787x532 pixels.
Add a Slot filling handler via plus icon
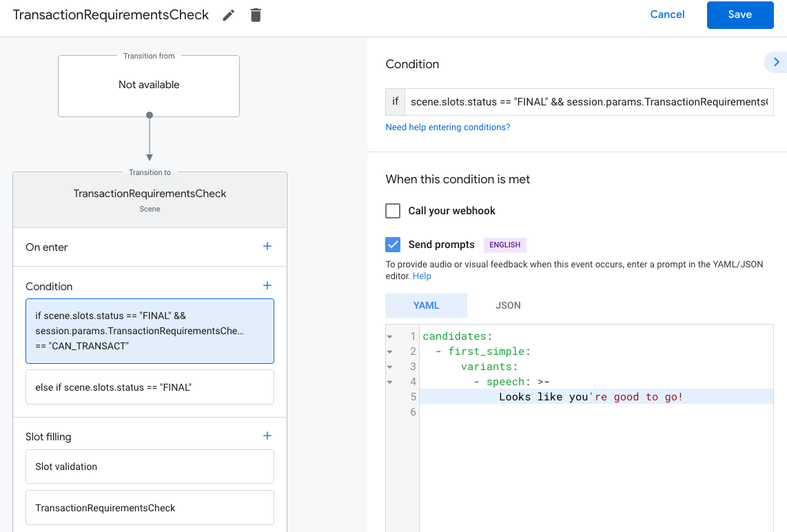click(x=267, y=436)
